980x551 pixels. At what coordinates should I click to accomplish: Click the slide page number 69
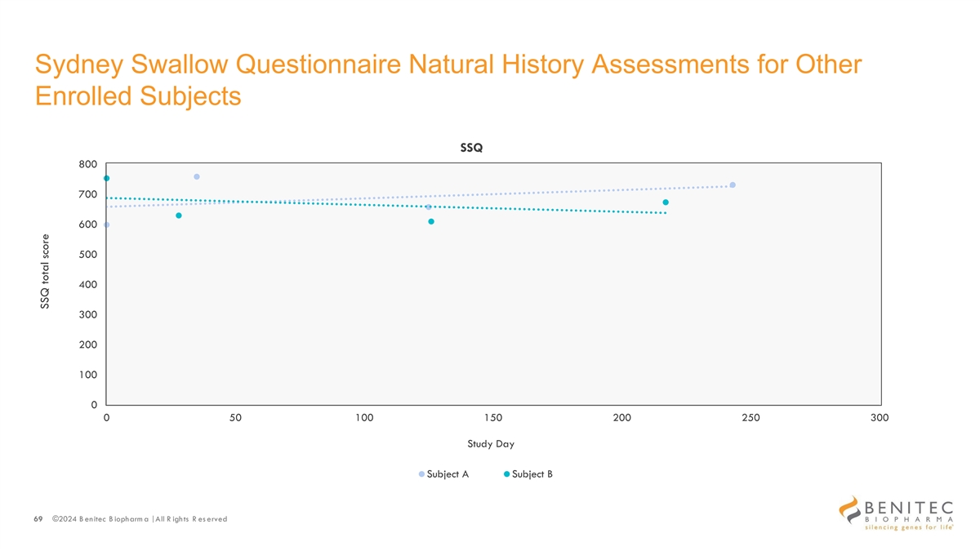pyautogui.click(x=38, y=519)
